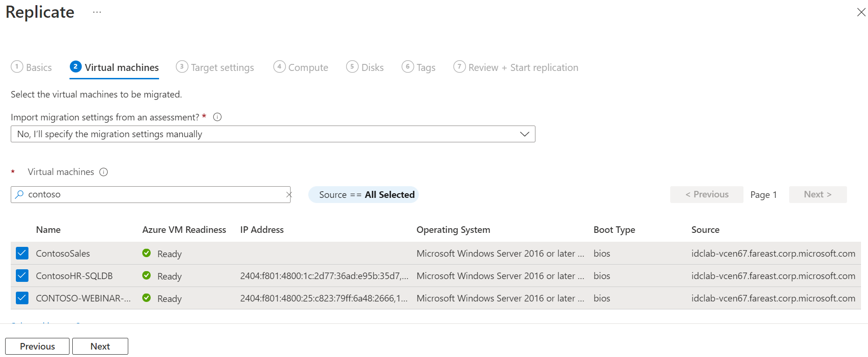The height and width of the screenshot is (357, 868).
Task: Click the bottom Previous button
Action: (37, 346)
